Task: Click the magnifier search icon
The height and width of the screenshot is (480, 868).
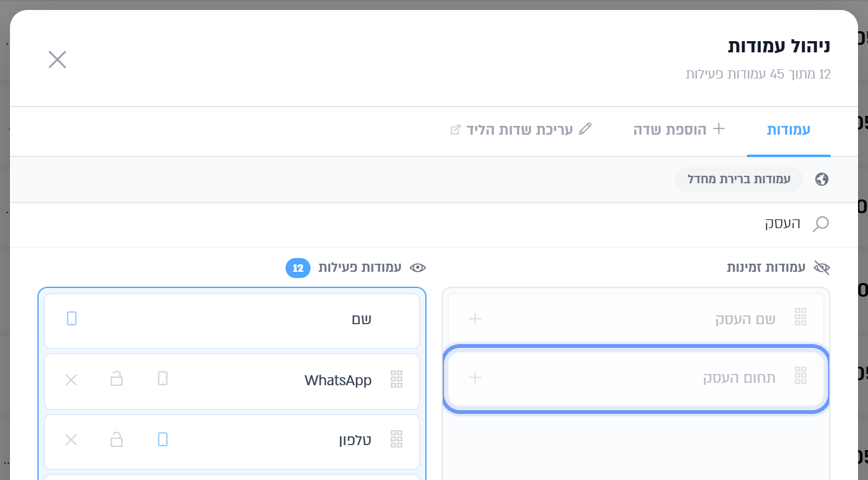Action: click(821, 224)
